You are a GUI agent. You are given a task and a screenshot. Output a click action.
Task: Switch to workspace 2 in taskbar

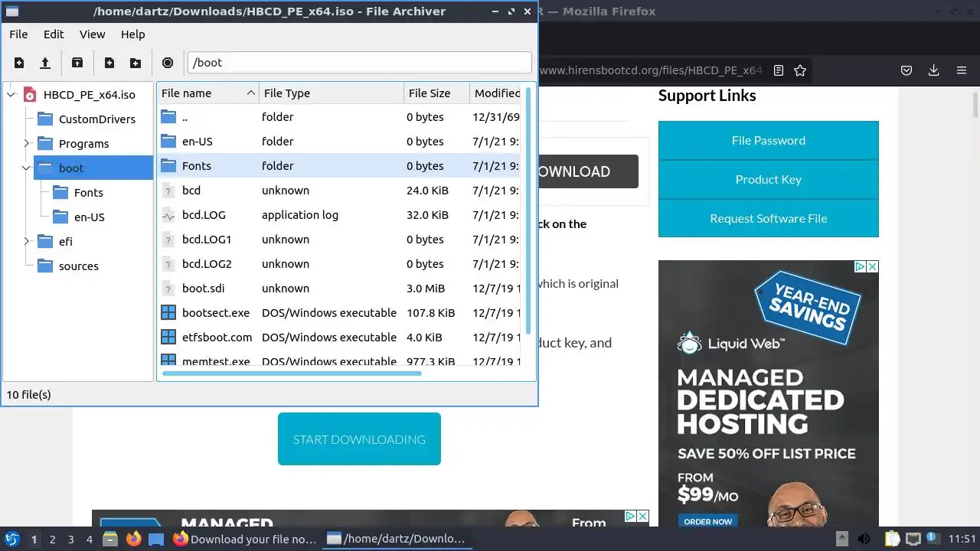click(52, 539)
